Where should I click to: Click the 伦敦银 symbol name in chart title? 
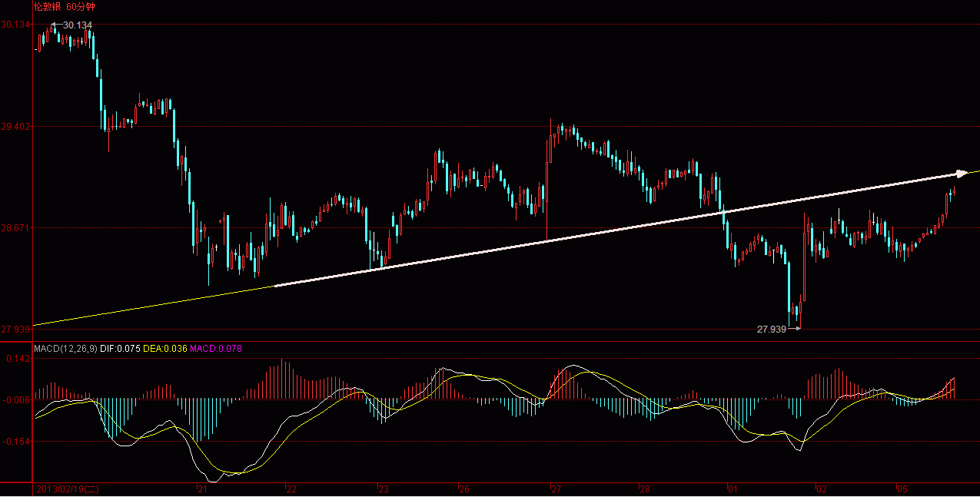tap(47, 6)
